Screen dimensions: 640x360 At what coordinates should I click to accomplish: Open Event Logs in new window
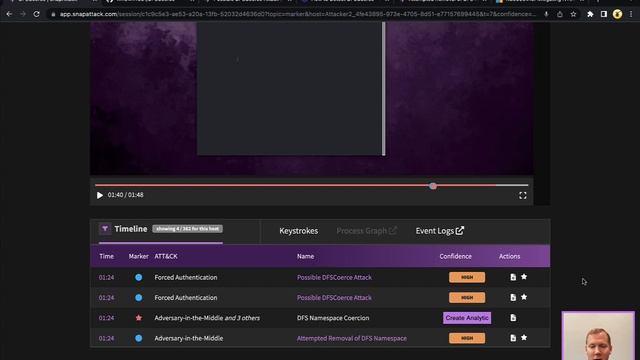coord(440,231)
